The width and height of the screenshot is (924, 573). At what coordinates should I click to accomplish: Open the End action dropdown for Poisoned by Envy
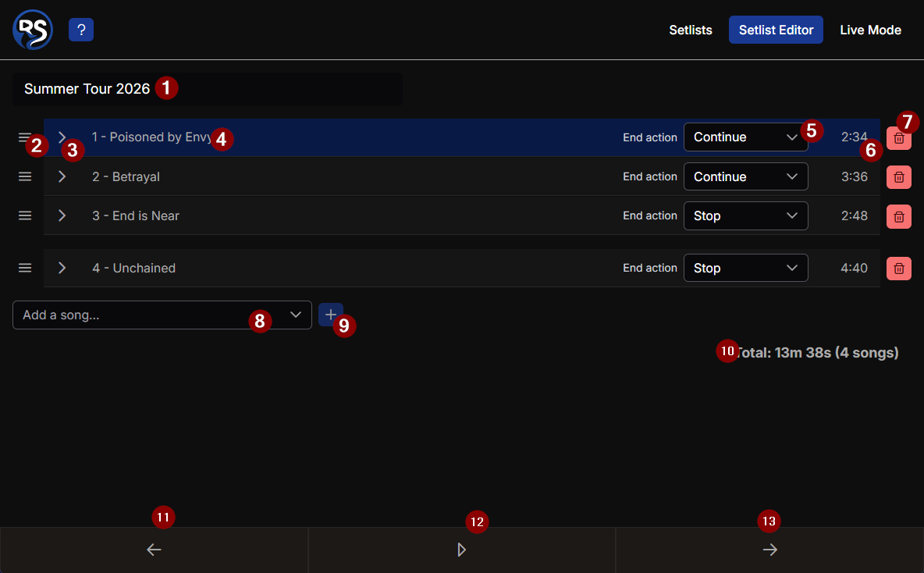click(x=745, y=137)
